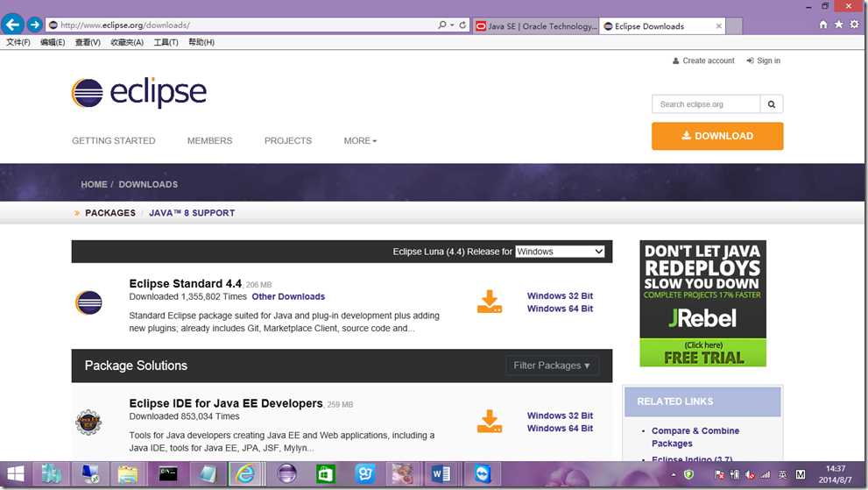Open the 收藏夹(A) menu
Image resolution: width=868 pixels, height=490 pixels.
tap(127, 42)
